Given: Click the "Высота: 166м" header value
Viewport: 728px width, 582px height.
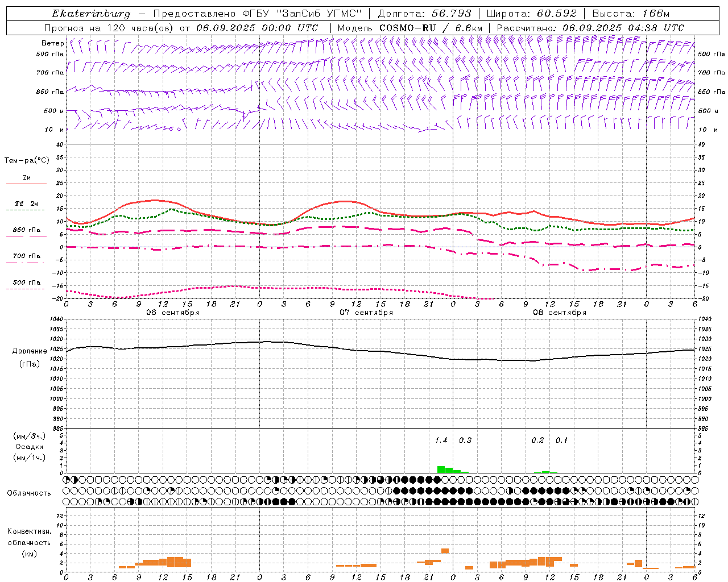Looking at the screenshot, I should 631,14.
